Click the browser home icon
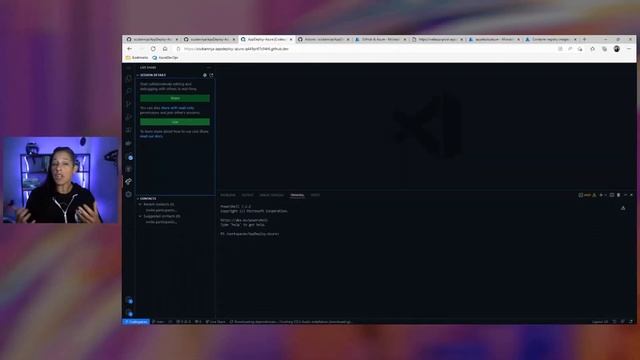 point(165,49)
